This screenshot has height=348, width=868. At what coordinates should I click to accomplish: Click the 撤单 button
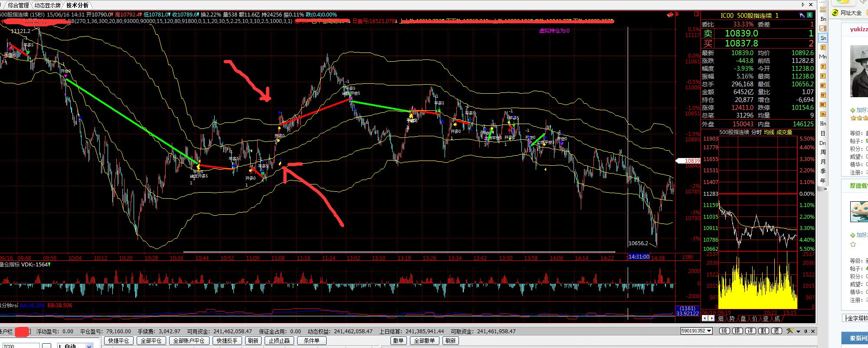[x=398, y=341]
